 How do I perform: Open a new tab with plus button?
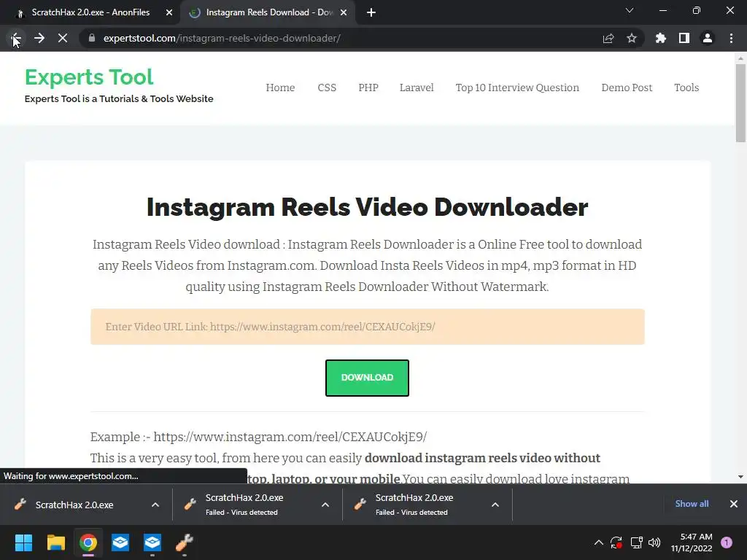(371, 13)
